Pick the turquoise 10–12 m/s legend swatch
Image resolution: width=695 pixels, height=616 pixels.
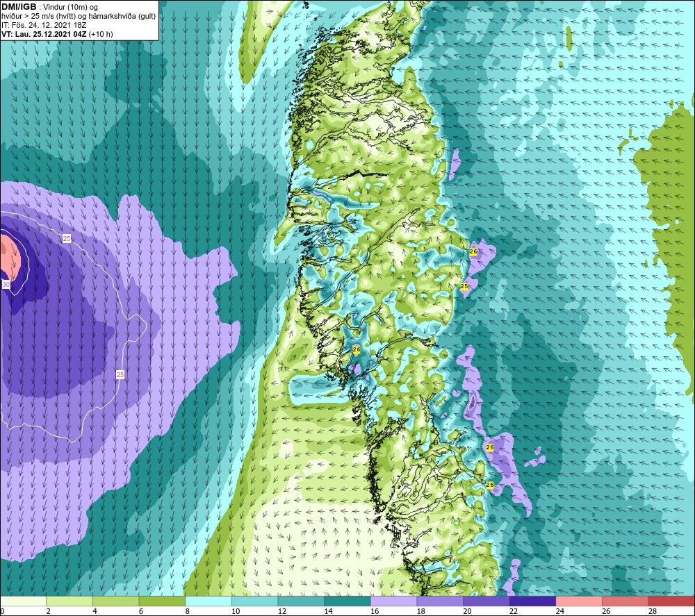254,601
